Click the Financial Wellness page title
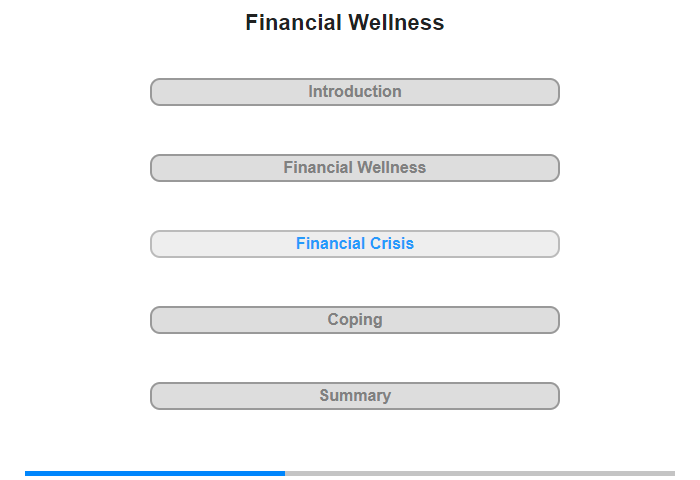700x480 pixels. (x=345, y=23)
